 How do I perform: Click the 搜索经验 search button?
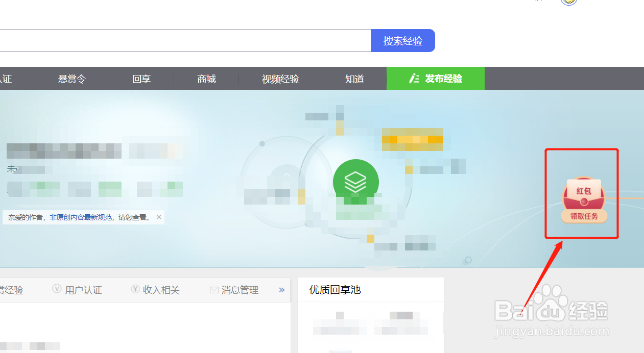(403, 40)
